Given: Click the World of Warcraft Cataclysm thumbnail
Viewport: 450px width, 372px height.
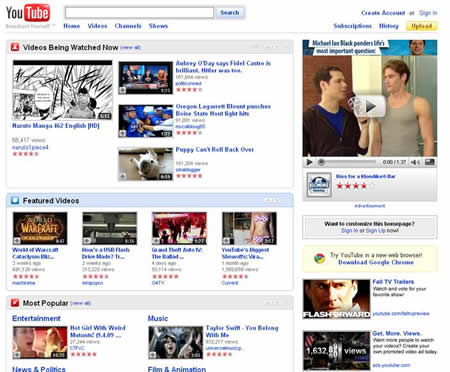Looking at the screenshot, I should [x=40, y=228].
